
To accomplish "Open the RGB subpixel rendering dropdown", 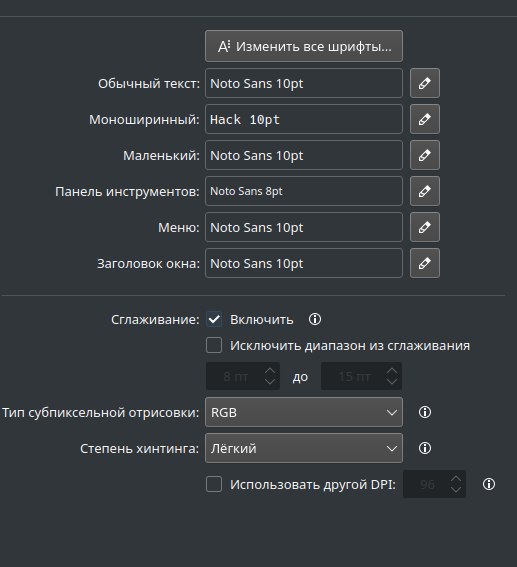I will pos(304,412).
